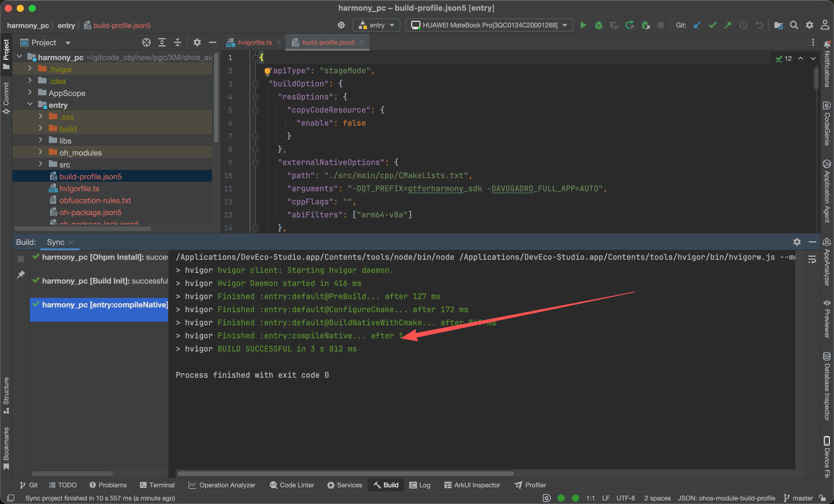This screenshot has height=504, width=834.
Task: Expand all icon in Project panel
Action: pyautogui.click(x=162, y=42)
